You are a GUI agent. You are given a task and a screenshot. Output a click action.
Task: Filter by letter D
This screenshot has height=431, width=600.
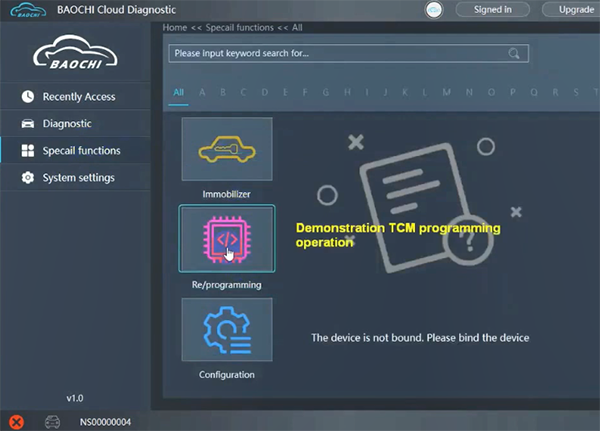tap(264, 92)
